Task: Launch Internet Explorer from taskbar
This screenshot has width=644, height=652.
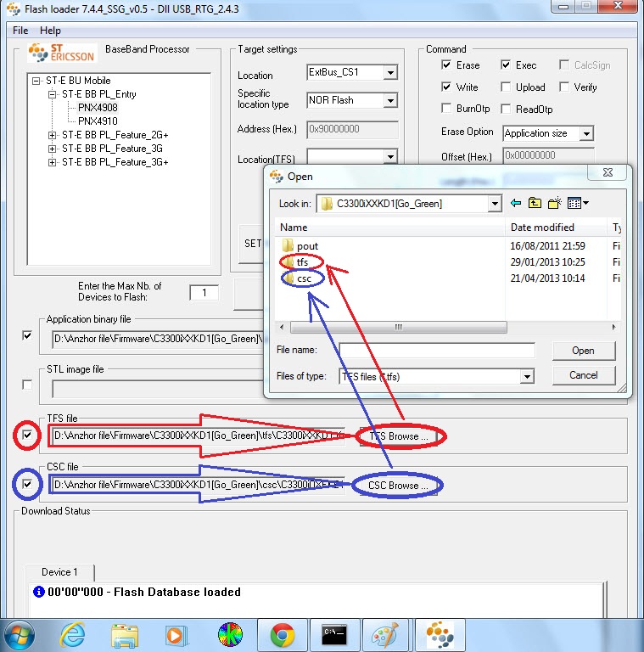Action: [73, 635]
